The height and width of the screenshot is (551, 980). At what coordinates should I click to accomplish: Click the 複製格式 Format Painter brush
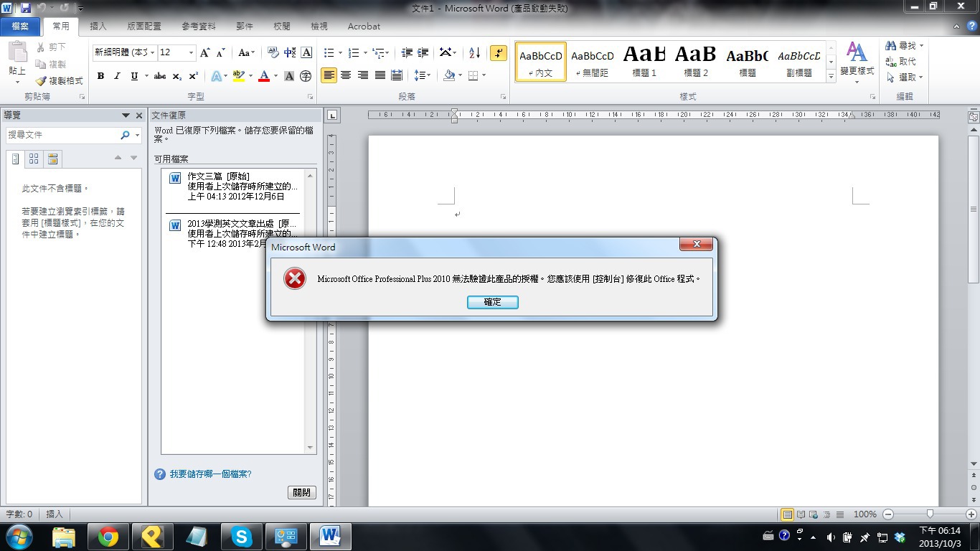[x=41, y=81]
